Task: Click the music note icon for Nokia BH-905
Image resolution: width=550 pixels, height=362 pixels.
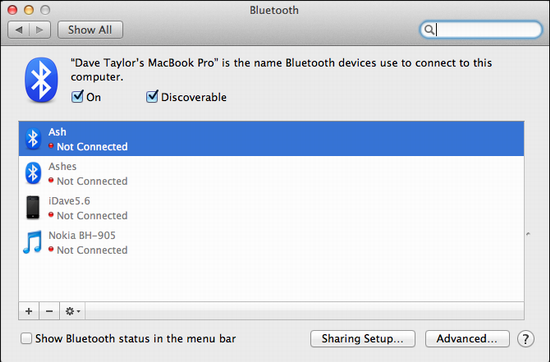Action: point(32,242)
